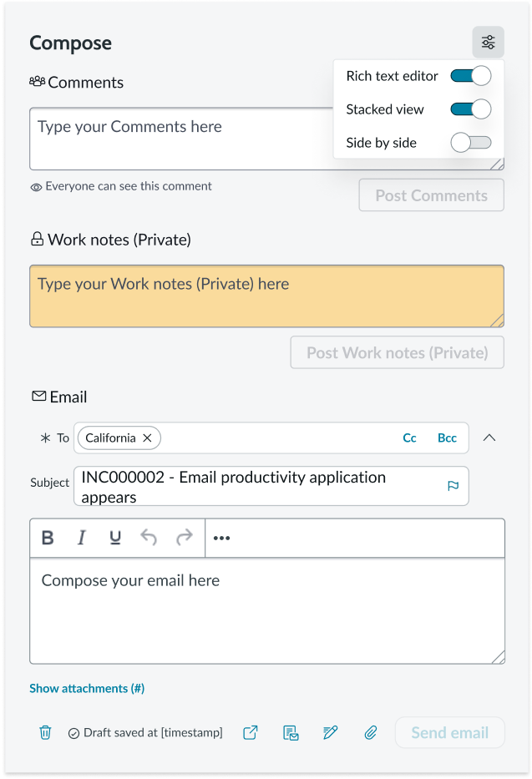Apply Italic formatting

82,538
